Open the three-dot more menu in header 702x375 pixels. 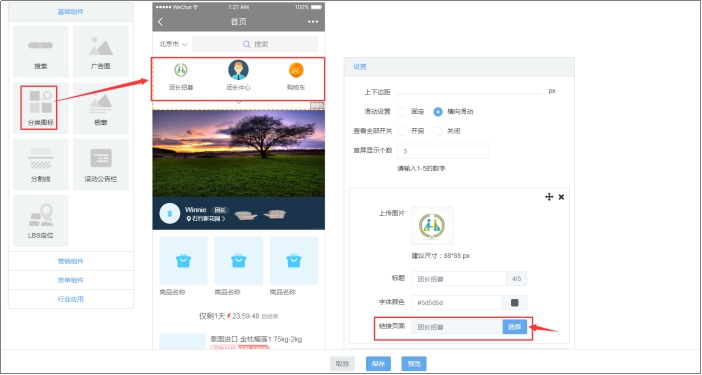pyautogui.click(x=313, y=22)
